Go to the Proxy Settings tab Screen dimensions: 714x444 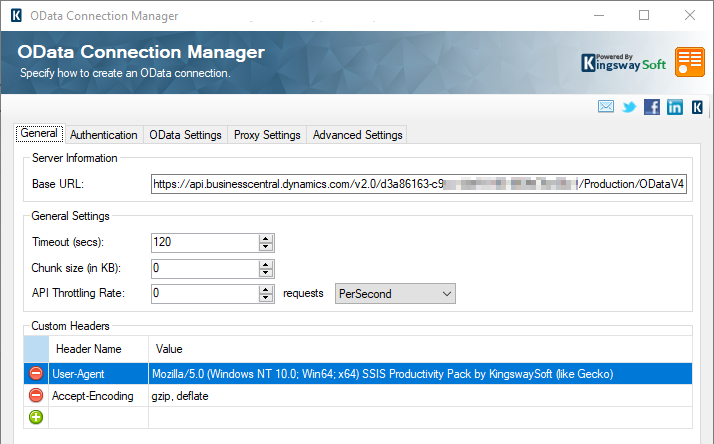point(267,135)
